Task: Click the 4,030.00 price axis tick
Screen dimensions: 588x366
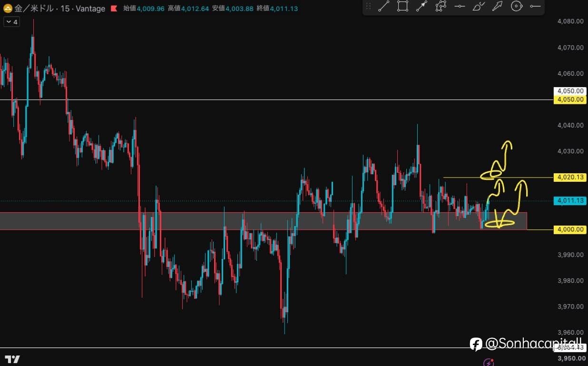Action: point(570,151)
